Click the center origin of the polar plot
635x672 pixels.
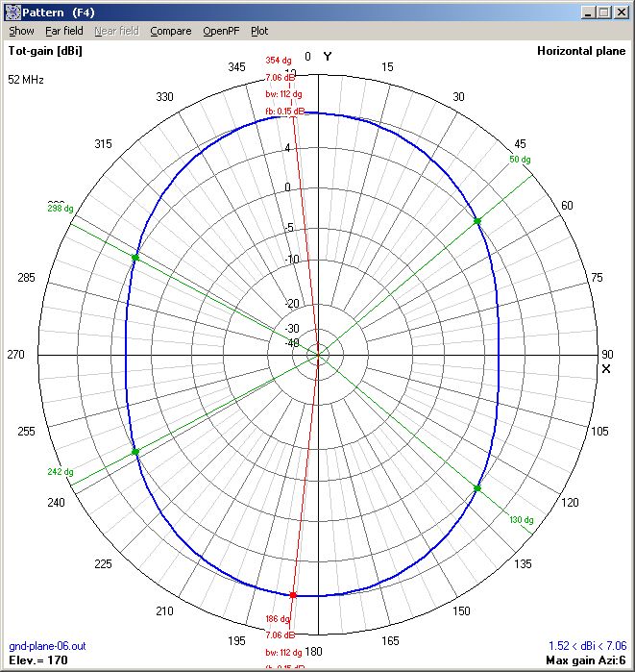pyautogui.click(x=318, y=355)
